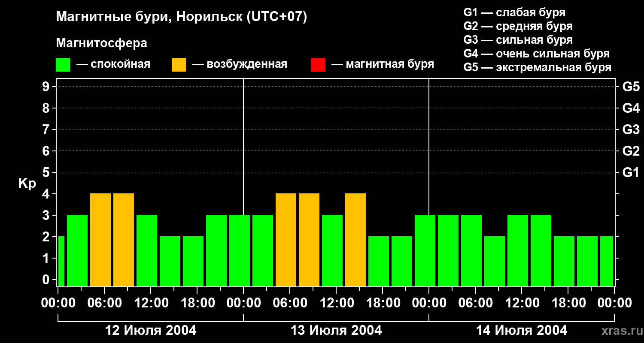Click 'G1 — слабая буря' legend line
The height and width of the screenshot is (343, 644).
click(514, 12)
